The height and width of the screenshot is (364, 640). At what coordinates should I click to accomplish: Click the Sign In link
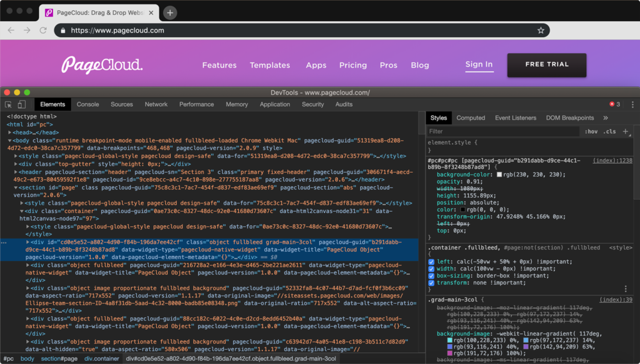click(x=479, y=65)
